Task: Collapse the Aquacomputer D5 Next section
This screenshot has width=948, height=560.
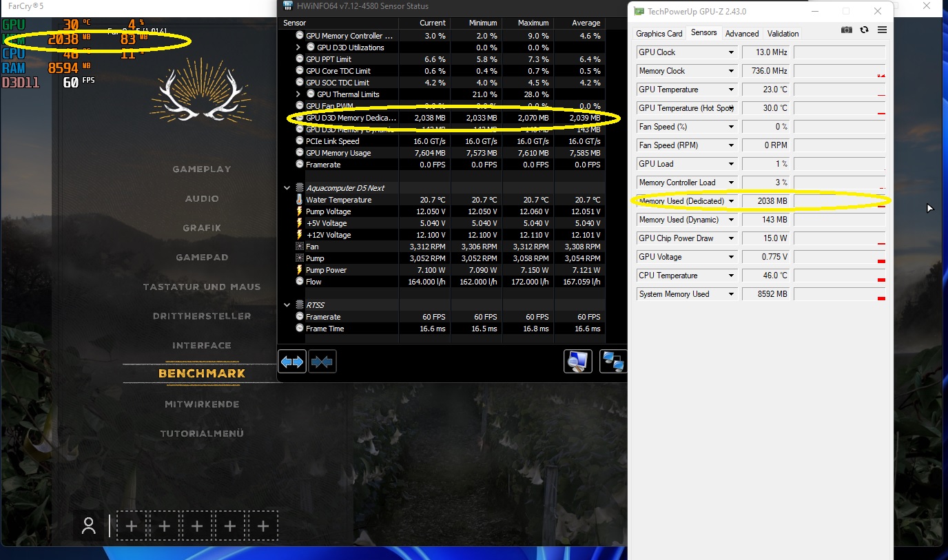Action: tap(287, 187)
